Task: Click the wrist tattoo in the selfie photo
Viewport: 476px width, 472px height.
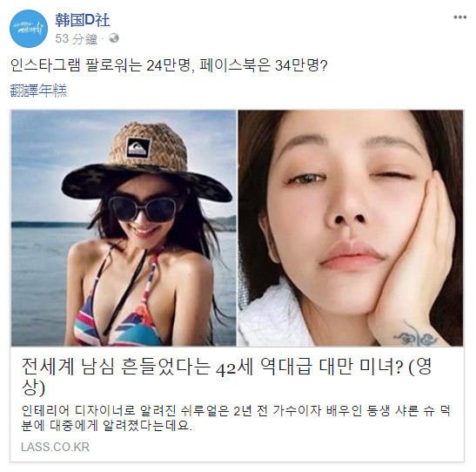Action: [415, 336]
